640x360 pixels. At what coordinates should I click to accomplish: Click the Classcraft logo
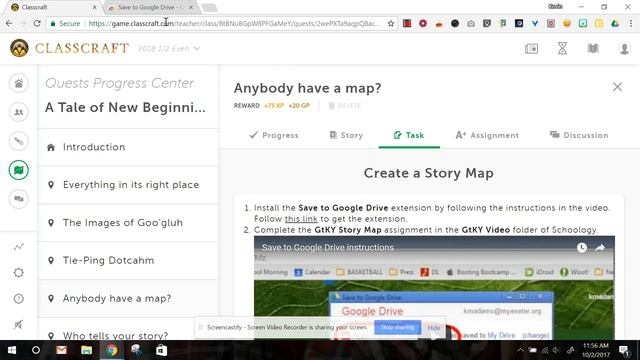point(69,48)
